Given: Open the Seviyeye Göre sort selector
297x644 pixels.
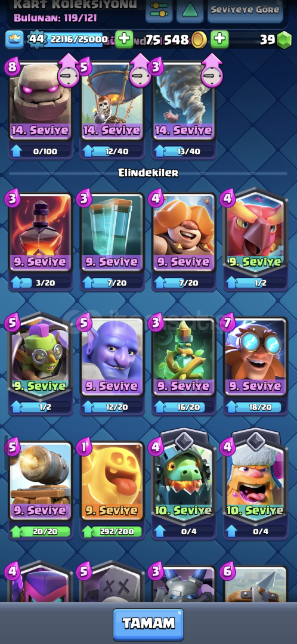Looking at the screenshot, I should 245,10.
